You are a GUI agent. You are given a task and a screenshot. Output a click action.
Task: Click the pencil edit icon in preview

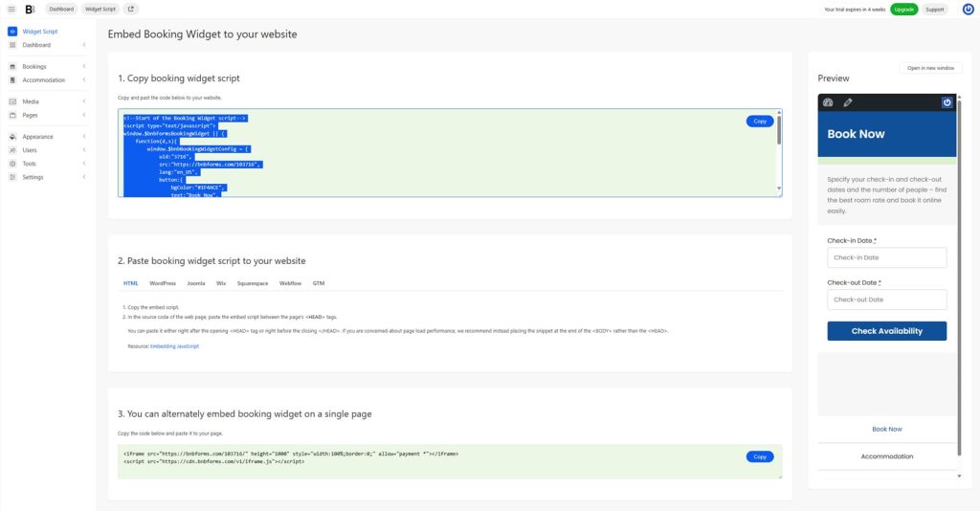[x=848, y=102]
